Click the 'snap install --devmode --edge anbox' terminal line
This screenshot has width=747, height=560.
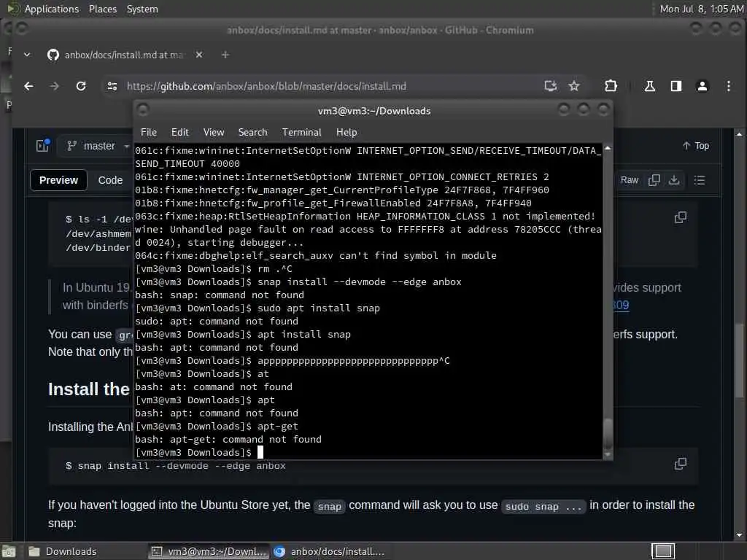pyautogui.click(x=298, y=282)
